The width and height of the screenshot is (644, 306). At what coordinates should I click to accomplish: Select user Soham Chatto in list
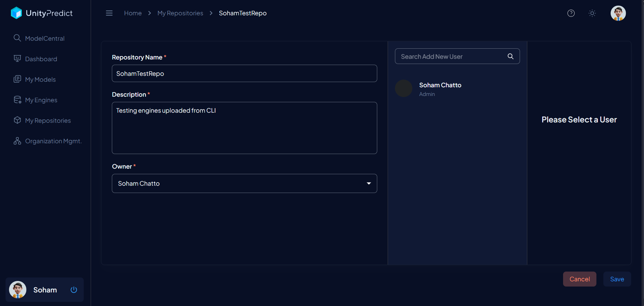(440, 89)
